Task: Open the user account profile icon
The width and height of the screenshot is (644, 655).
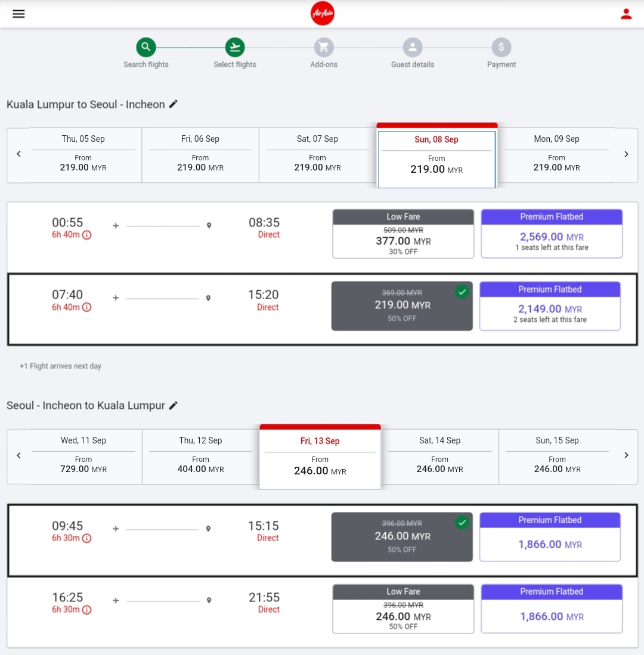Action: coord(626,14)
